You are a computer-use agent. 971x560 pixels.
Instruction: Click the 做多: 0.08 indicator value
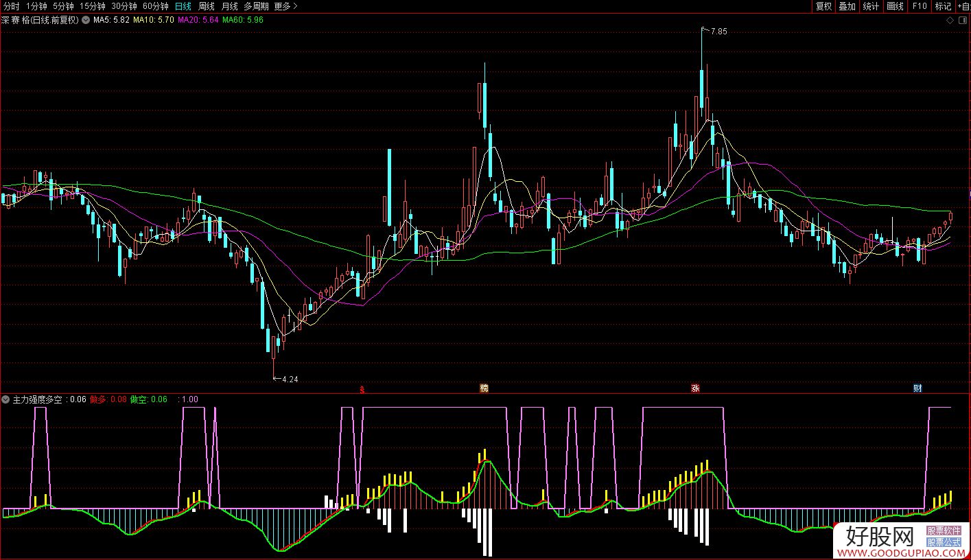click(x=108, y=399)
